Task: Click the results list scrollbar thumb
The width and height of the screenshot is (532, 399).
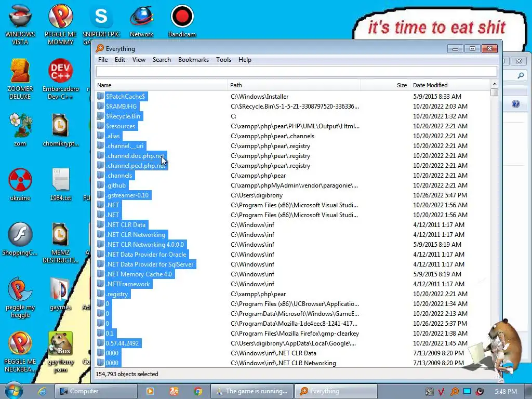Action: pyautogui.click(x=495, y=92)
